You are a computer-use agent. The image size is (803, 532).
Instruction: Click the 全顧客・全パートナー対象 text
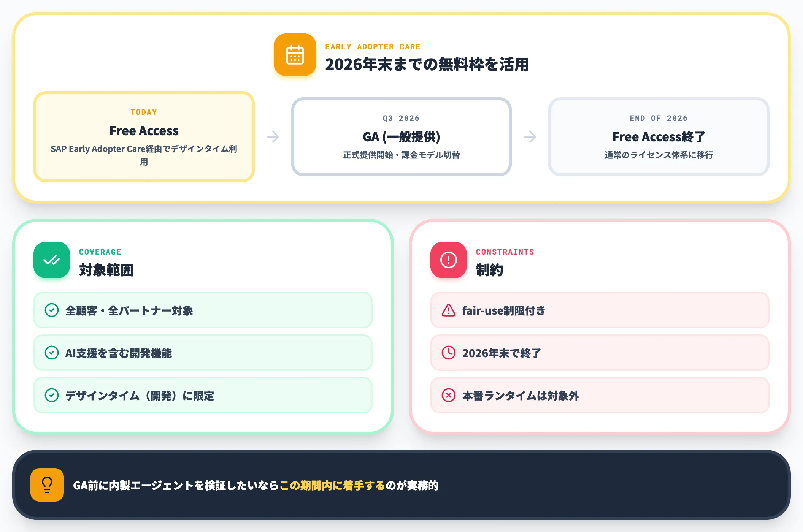tap(129, 310)
